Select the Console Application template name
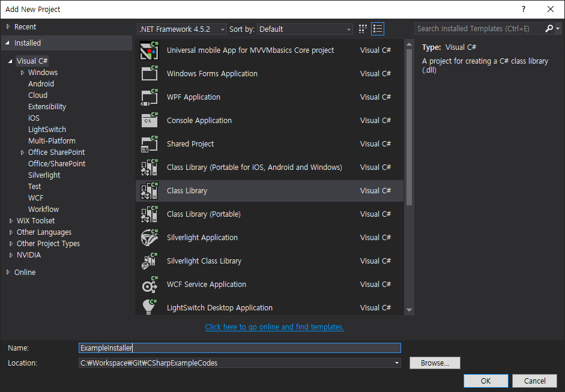 (199, 120)
